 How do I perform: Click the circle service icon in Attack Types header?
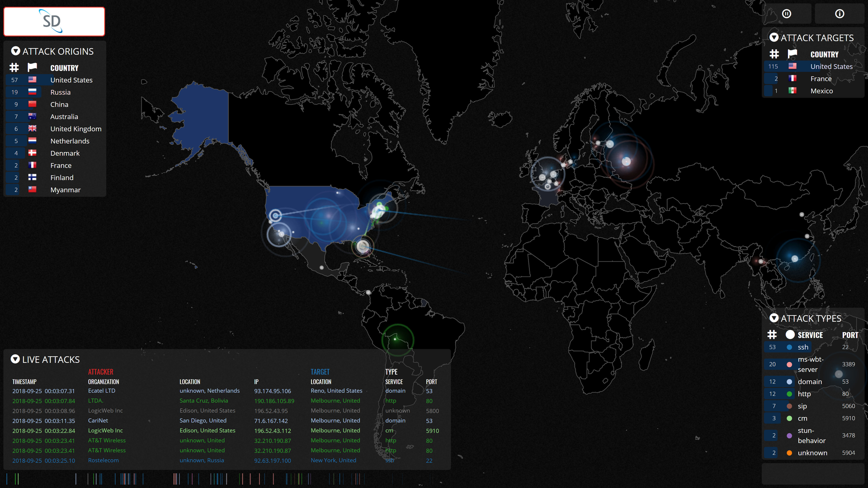(x=790, y=335)
